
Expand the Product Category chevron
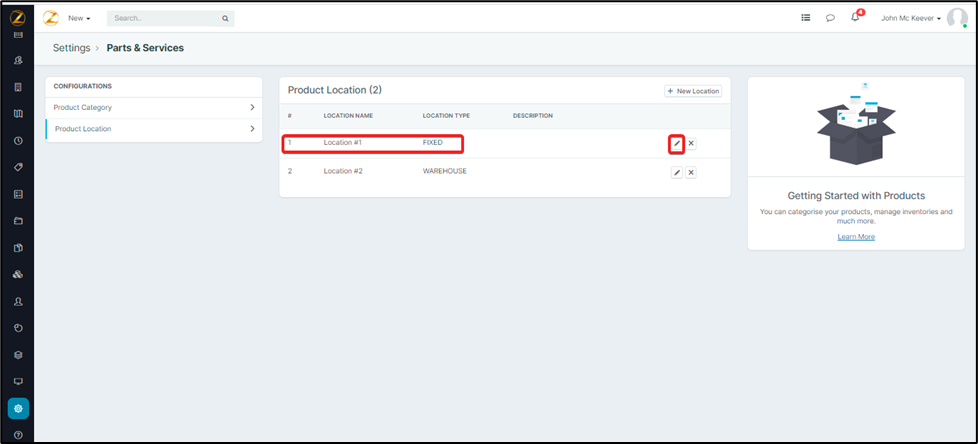pyautogui.click(x=252, y=107)
